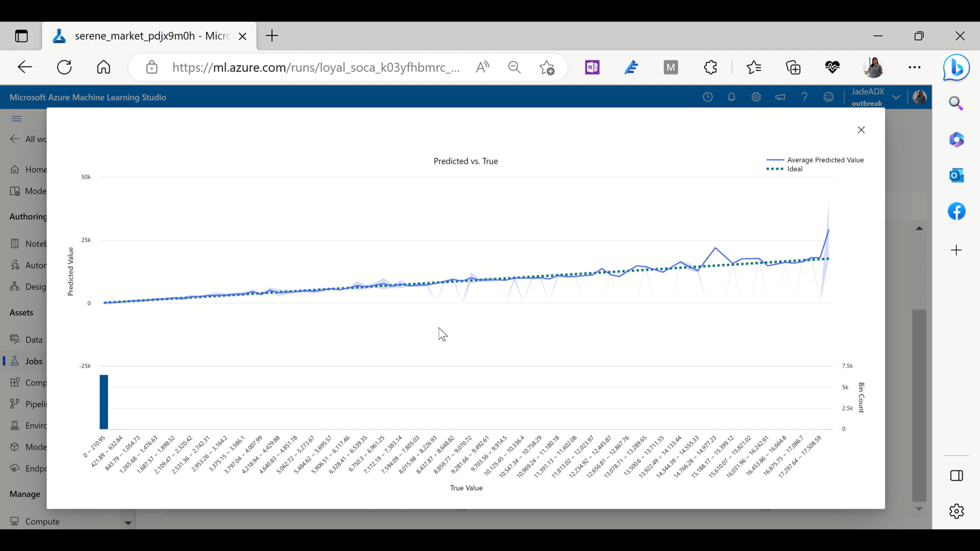Click the Bing chat sidebar icon
This screenshot has height=551, width=980.
pos(956,68)
